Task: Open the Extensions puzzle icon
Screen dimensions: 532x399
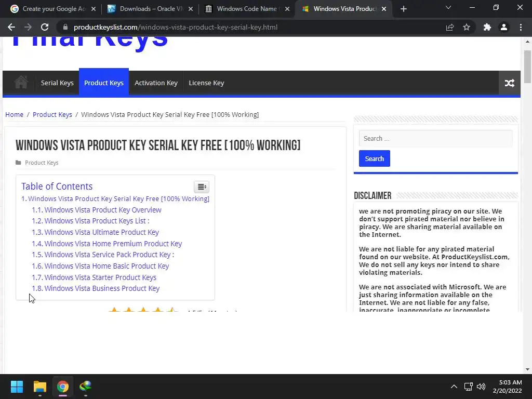Action: tap(487, 27)
